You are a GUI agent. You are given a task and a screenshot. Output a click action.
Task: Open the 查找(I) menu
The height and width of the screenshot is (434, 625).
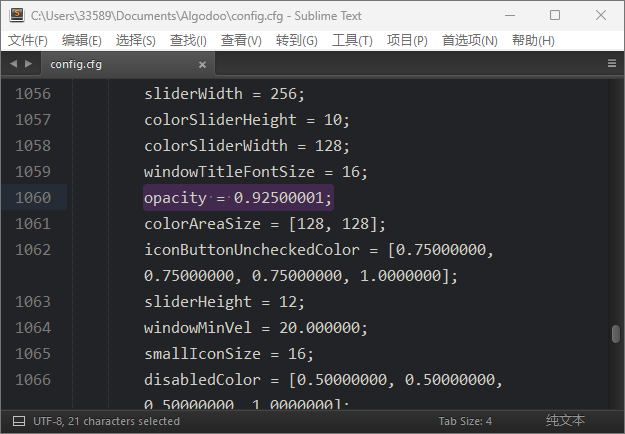pyautogui.click(x=188, y=40)
